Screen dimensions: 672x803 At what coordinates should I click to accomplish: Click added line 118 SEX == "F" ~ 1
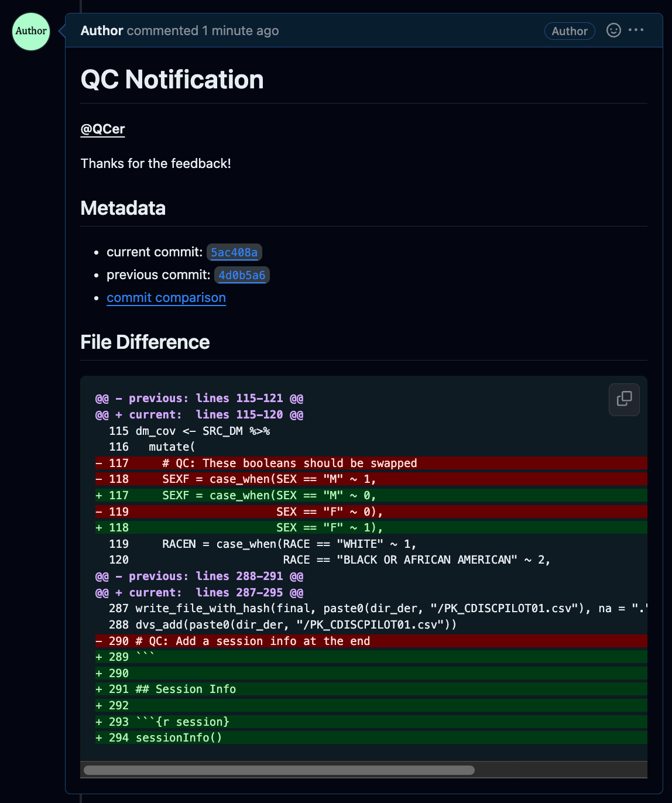coord(371,528)
